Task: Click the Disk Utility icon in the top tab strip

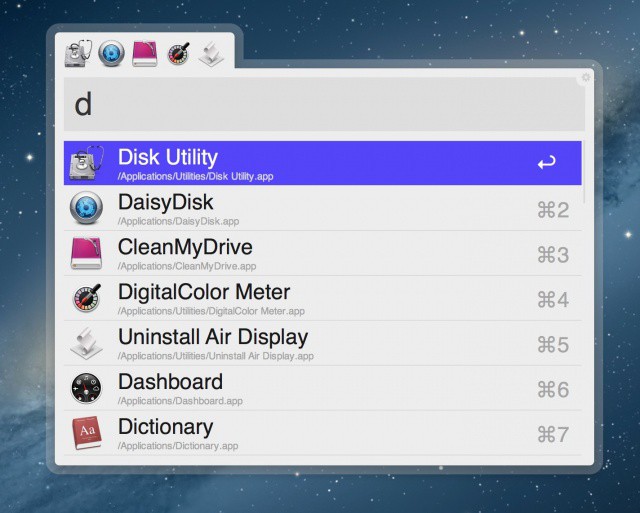Action: [x=79, y=54]
